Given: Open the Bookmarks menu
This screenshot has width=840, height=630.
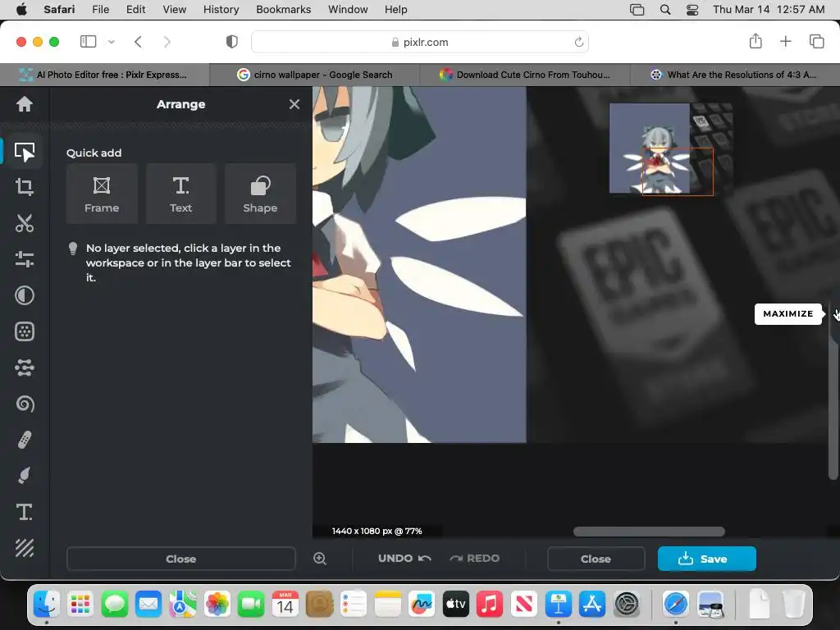Looking at the screenshot, I should (283, 10).
